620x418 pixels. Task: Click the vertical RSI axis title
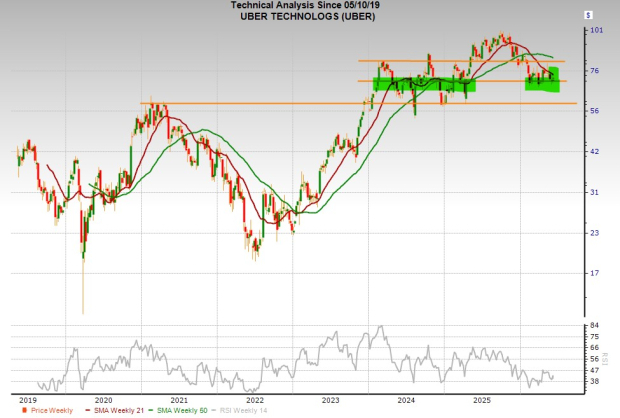(x=605, y=359)
